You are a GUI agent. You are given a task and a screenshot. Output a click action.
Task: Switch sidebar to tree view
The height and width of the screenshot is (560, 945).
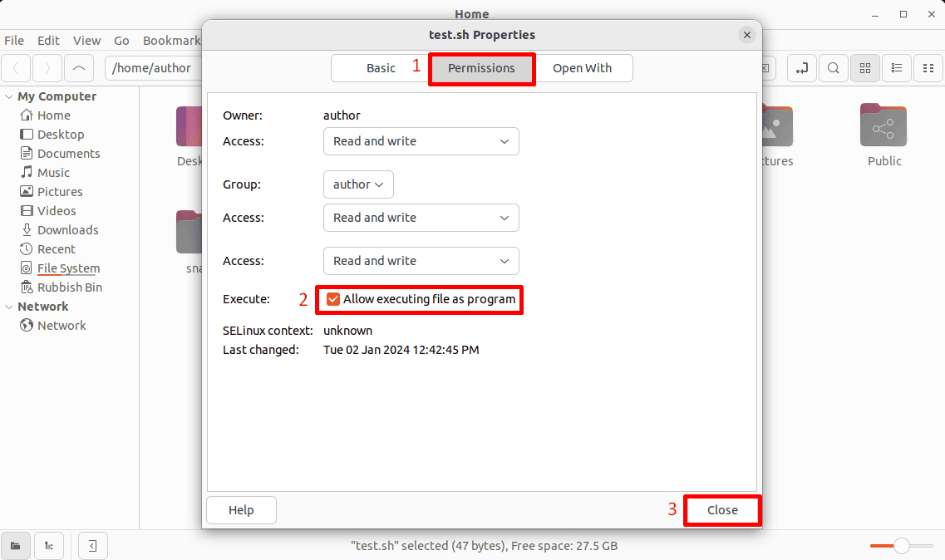(x=47, y=546)
